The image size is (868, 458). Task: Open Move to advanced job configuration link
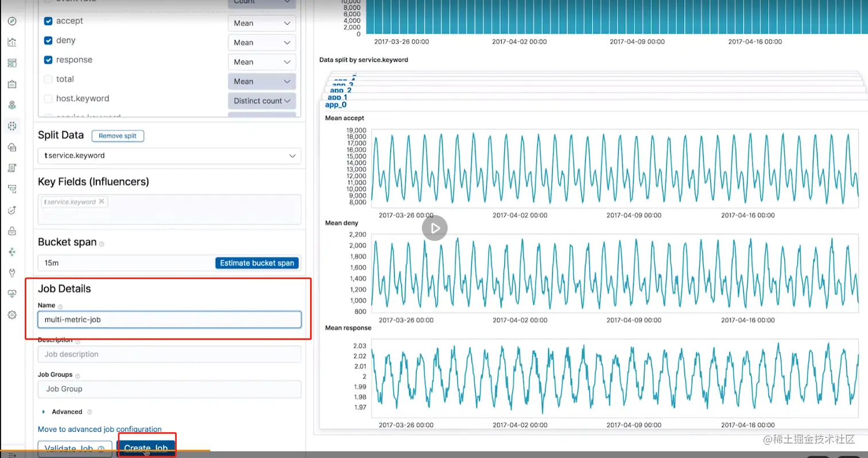click(x=100, y=429)
